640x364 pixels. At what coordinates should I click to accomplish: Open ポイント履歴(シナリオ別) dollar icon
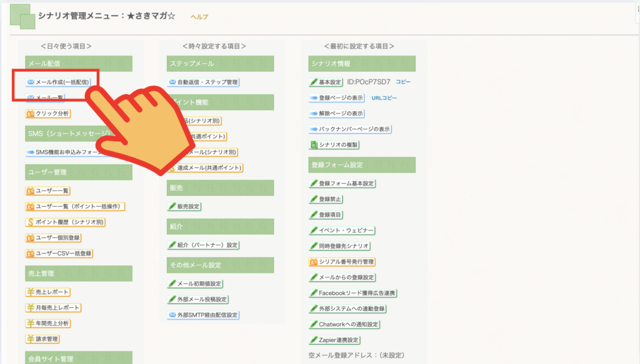pyautogui.click(x=31, y=222)
